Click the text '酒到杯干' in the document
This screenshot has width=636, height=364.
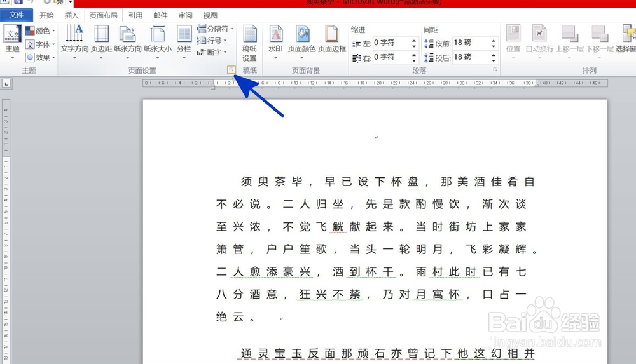click(x=363, y=272)
